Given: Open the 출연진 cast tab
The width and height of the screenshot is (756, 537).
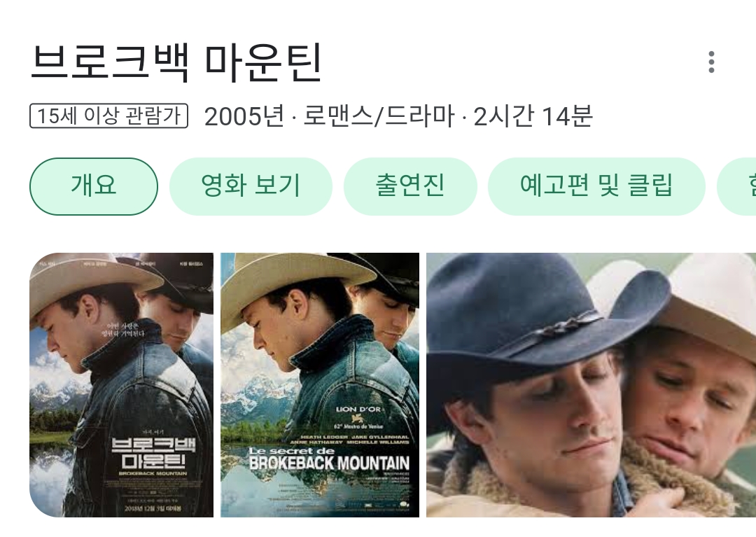Looking at the screenshot, I should (x=409, y=186).
